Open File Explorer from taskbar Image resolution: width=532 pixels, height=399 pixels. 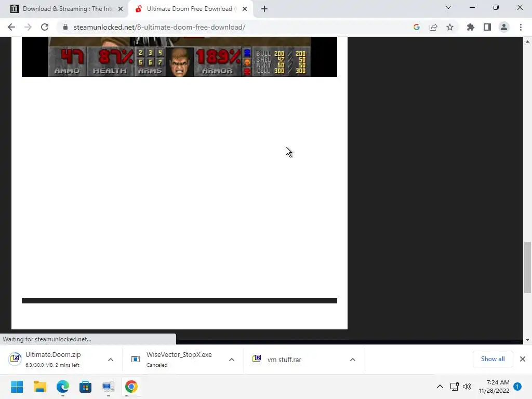click(39, 387)
